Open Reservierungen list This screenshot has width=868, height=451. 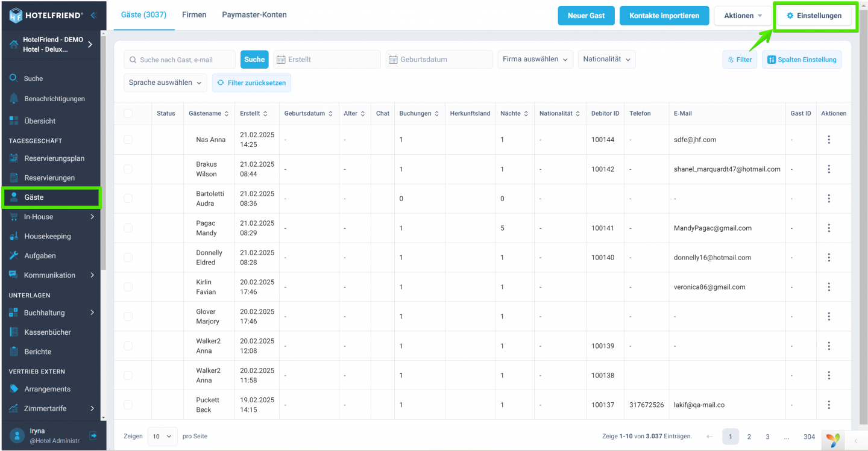pos(51,178)
